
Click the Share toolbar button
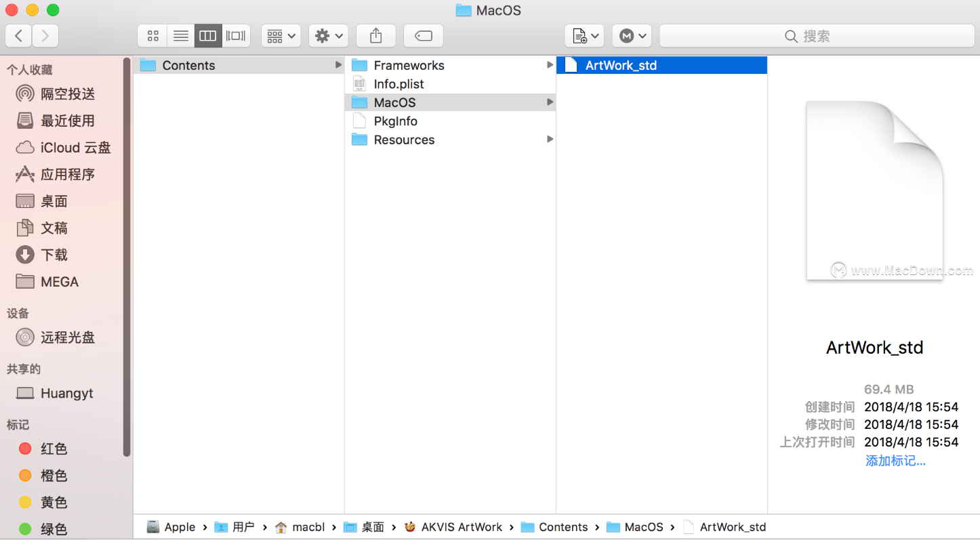coord(376,36)
